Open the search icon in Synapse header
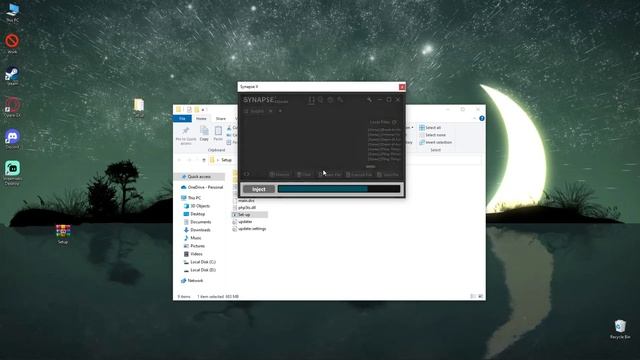 click(x=320, y=100)
